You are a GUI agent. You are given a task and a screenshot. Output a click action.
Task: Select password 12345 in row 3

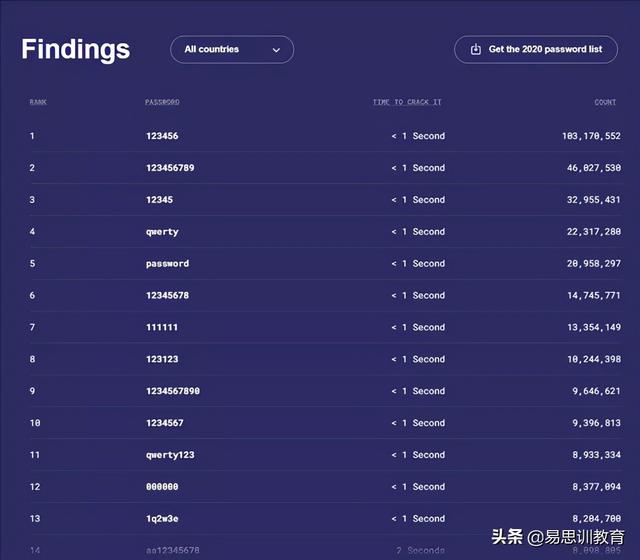click(x=160, y=200)
